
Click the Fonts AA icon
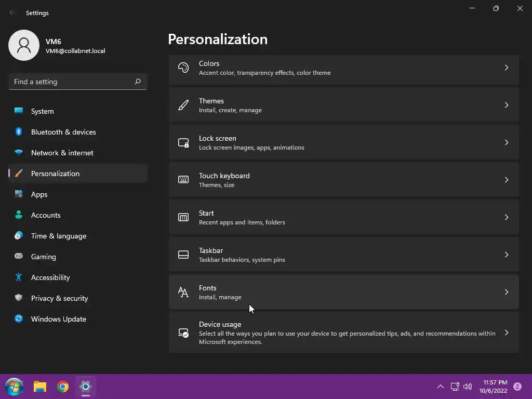coord(183,292)
